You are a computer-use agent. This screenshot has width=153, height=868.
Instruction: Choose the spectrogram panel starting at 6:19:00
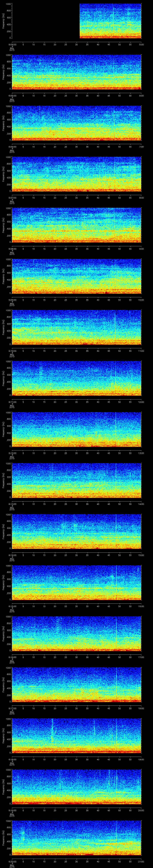77,787
